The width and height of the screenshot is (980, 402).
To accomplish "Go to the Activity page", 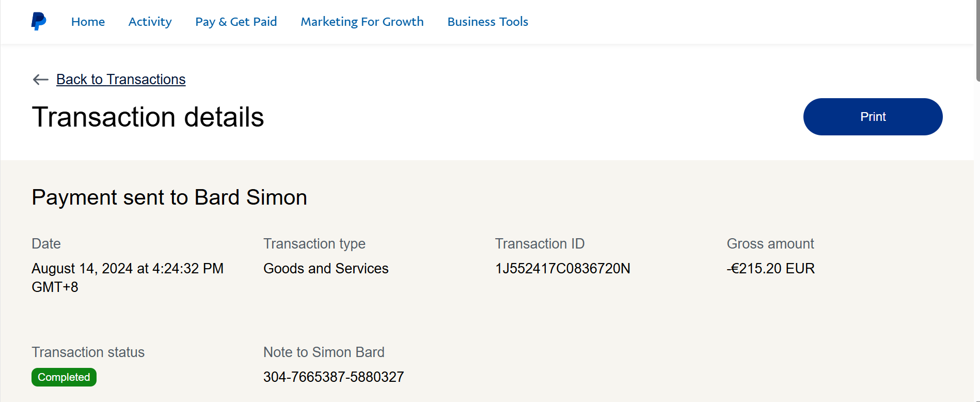I will point(150,22).
